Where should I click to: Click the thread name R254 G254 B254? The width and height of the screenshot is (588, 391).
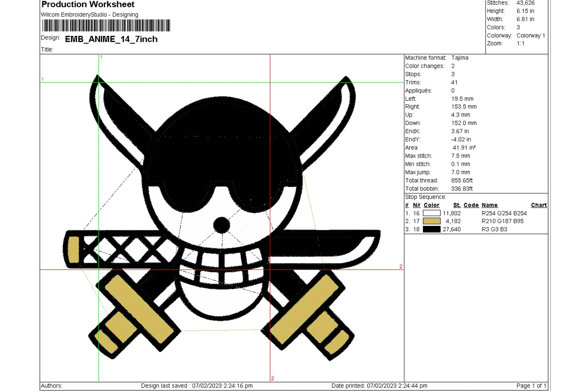point(504,213)
